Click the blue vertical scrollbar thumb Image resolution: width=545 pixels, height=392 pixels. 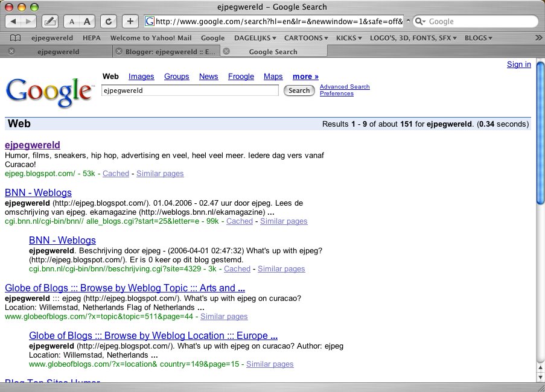[x=540, y=133]
